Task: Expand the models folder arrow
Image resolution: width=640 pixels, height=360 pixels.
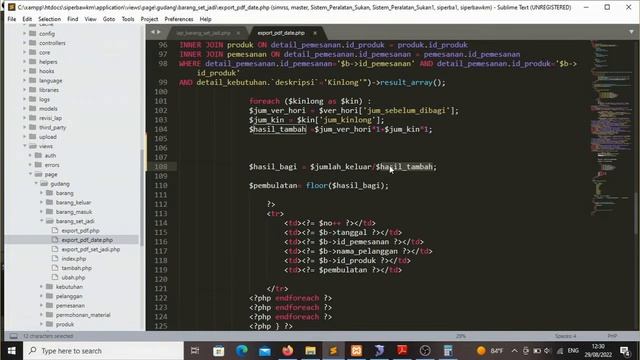Action: point(25,109)
